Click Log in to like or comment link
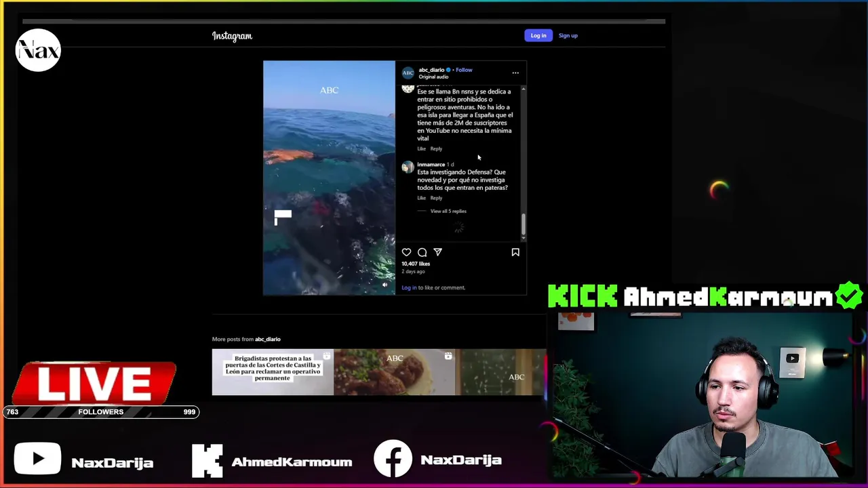Image resolution: width=868 pixels, height=488 pixels. pos(409,287)
